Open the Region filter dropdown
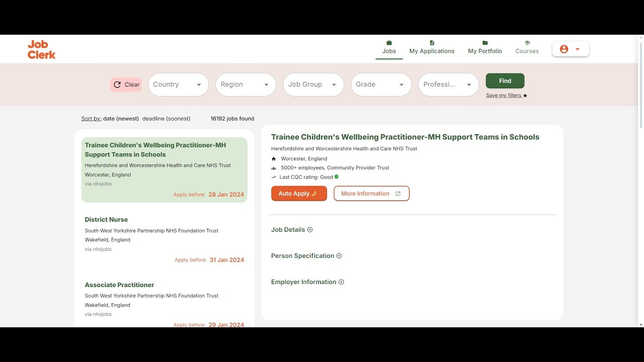Image resolution: width=644 pixels, height=362 pixels. tap(246, 84)
